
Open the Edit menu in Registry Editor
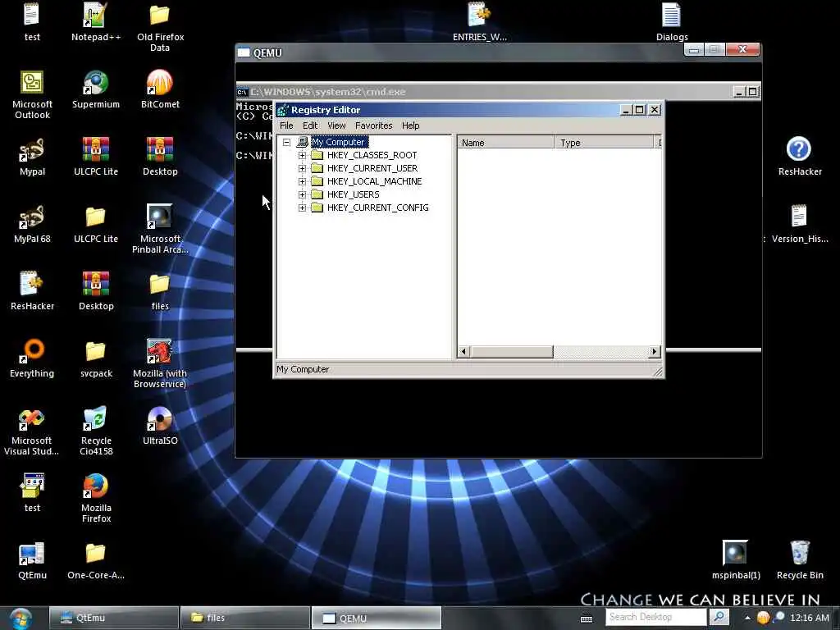[x=310, y=126]
